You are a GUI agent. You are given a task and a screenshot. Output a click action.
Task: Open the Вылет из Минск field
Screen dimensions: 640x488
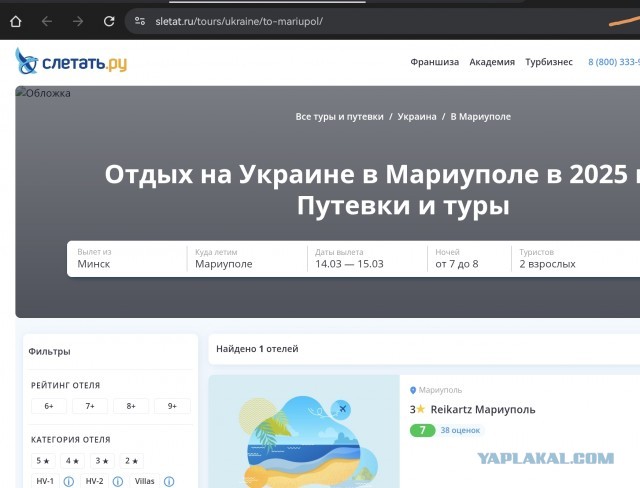127,259
